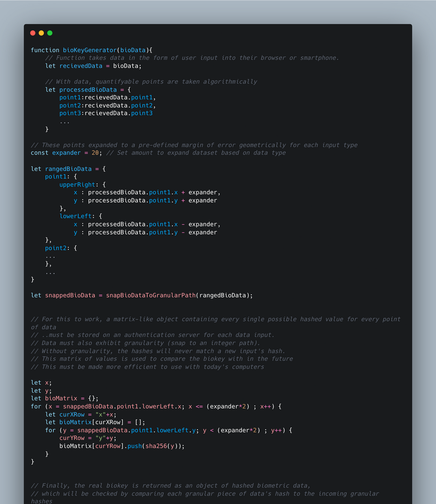Click the x++ increment in outer loop
Screen dimensions: 436x504
[x=265, y=406]
